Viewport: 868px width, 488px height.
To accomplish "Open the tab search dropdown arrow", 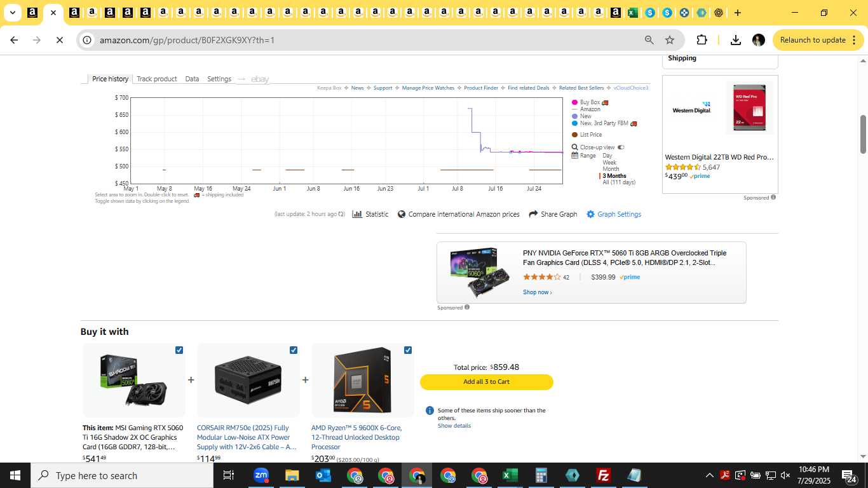I will pyautogui.click(x=12, y=13).
